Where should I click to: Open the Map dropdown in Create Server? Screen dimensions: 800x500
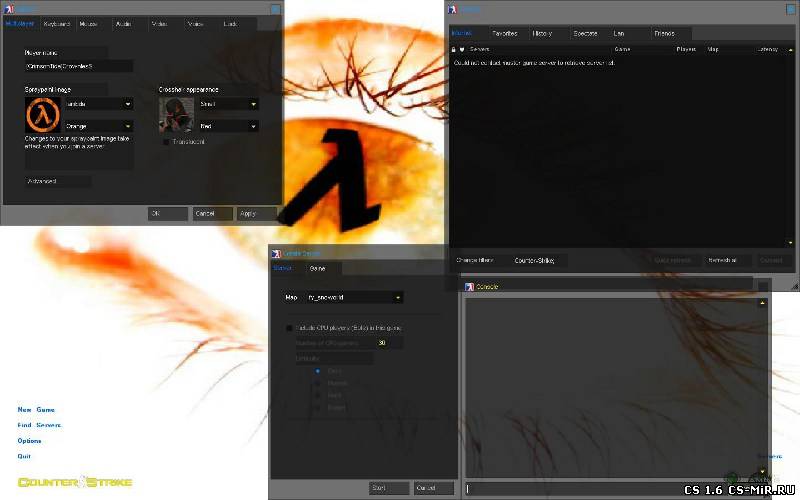coord(354,297)
